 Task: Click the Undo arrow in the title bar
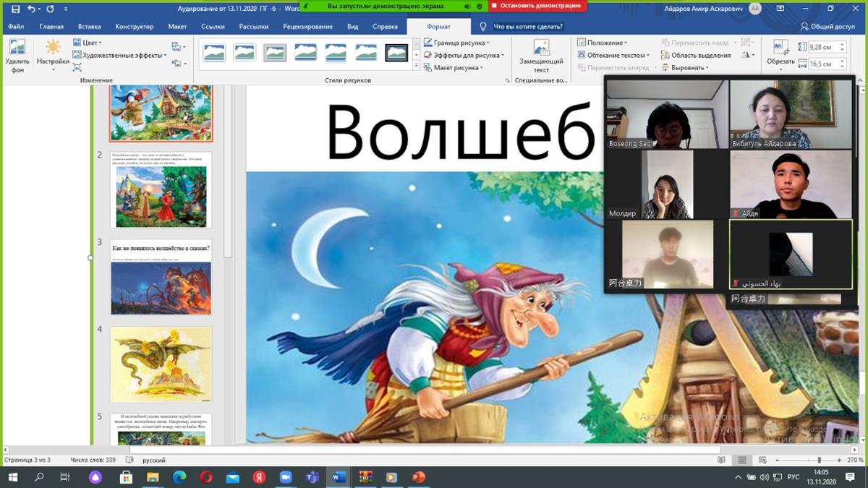pos(31,9)
